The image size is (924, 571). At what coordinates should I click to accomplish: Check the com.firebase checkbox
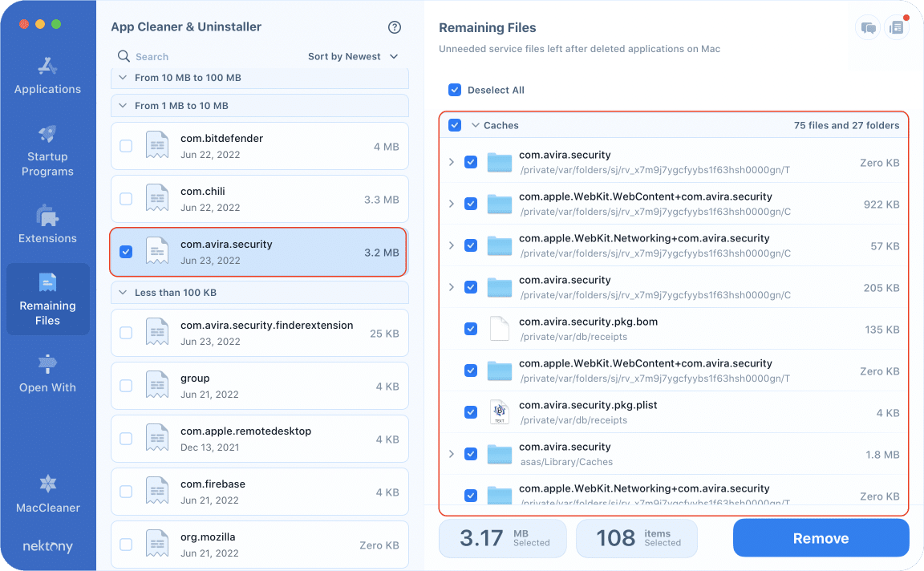tap(126, 492)
